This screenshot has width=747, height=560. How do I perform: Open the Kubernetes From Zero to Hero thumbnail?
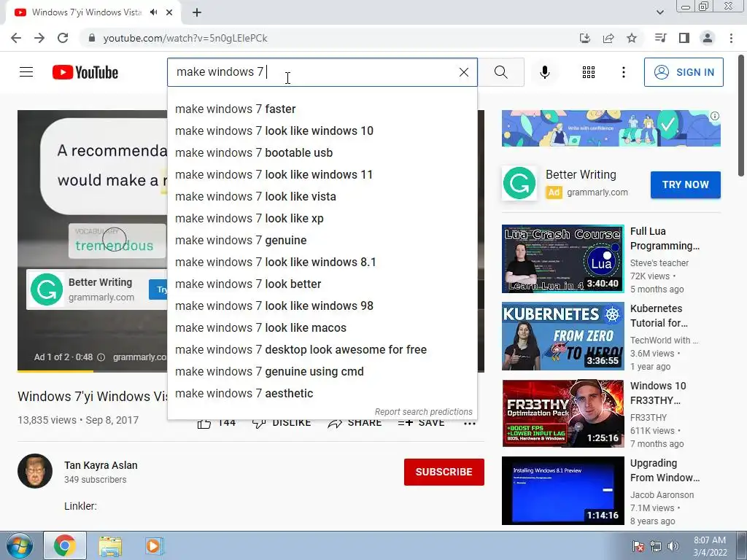(x=562, y=336)
